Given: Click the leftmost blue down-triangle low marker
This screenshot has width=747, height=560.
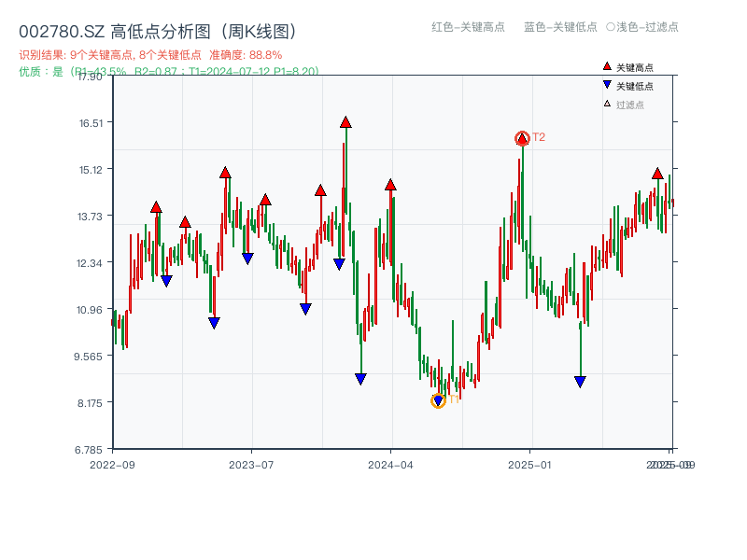Looking at the screenshot, I should click(166, 278).
